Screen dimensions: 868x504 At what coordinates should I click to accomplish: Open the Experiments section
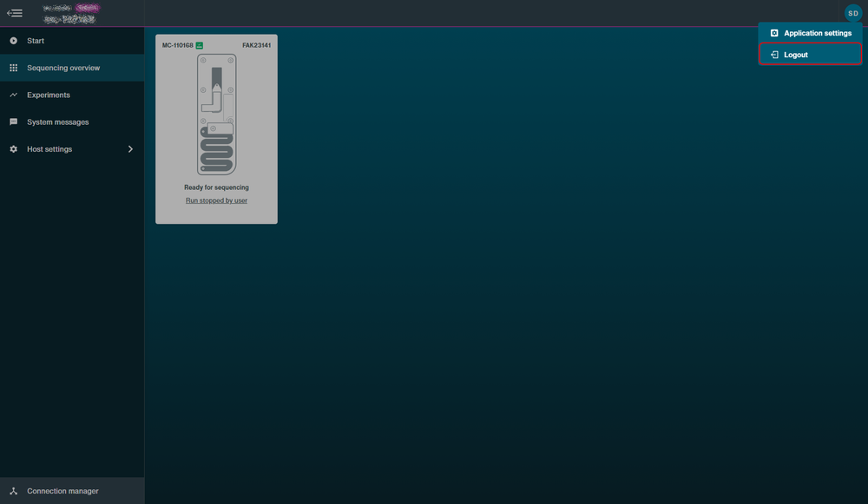(x=72, y=95)
